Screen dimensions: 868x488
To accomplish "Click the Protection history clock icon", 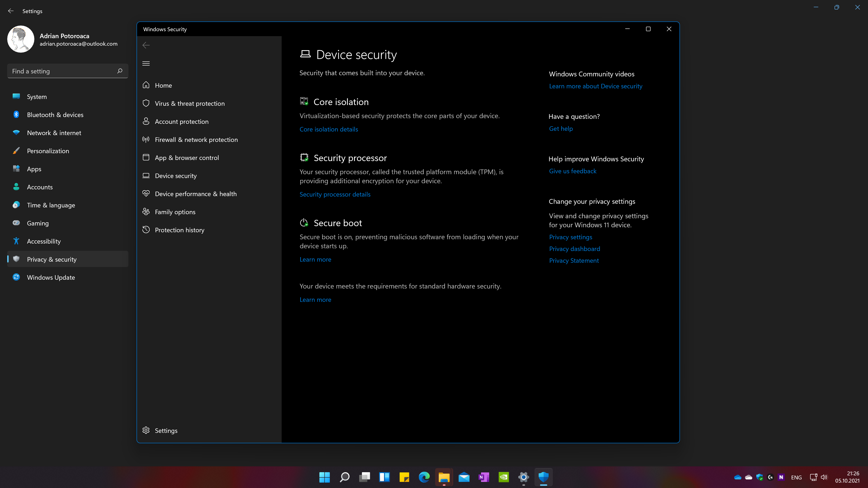I will click(146, 230).
